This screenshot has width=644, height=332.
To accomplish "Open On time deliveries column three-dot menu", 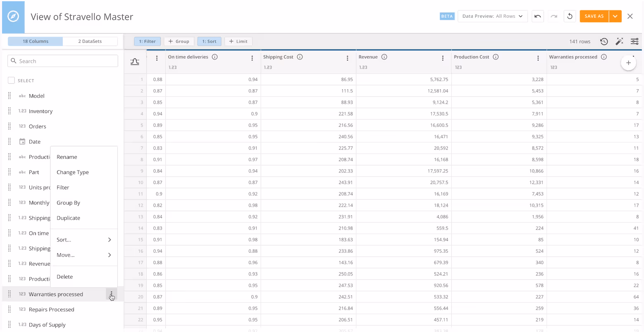I will (x=252, y=58).
